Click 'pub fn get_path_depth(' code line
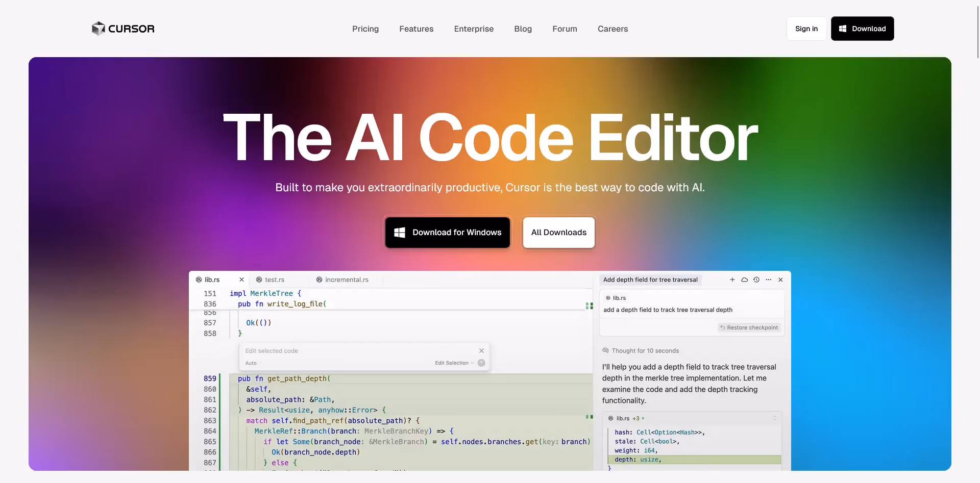980x483 pixels. (284, 378)
